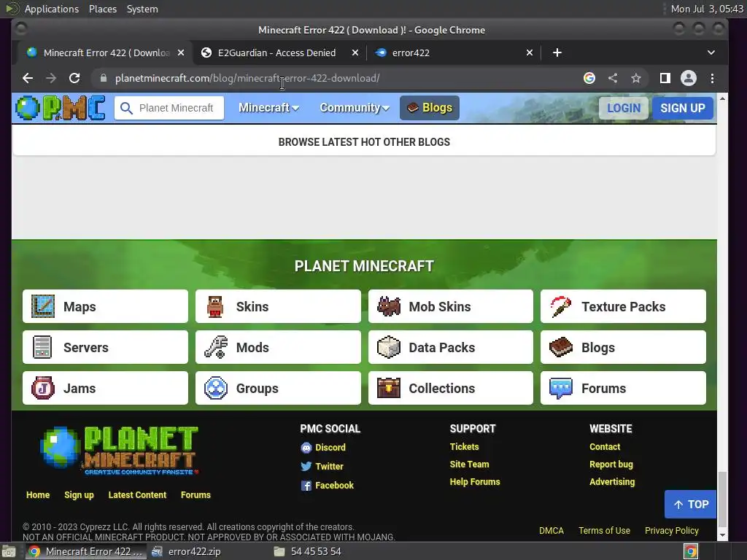Click the Forums speech bubble icon
Image resolution: width=747 pixels, height=560 pixels.
(561, 389)
